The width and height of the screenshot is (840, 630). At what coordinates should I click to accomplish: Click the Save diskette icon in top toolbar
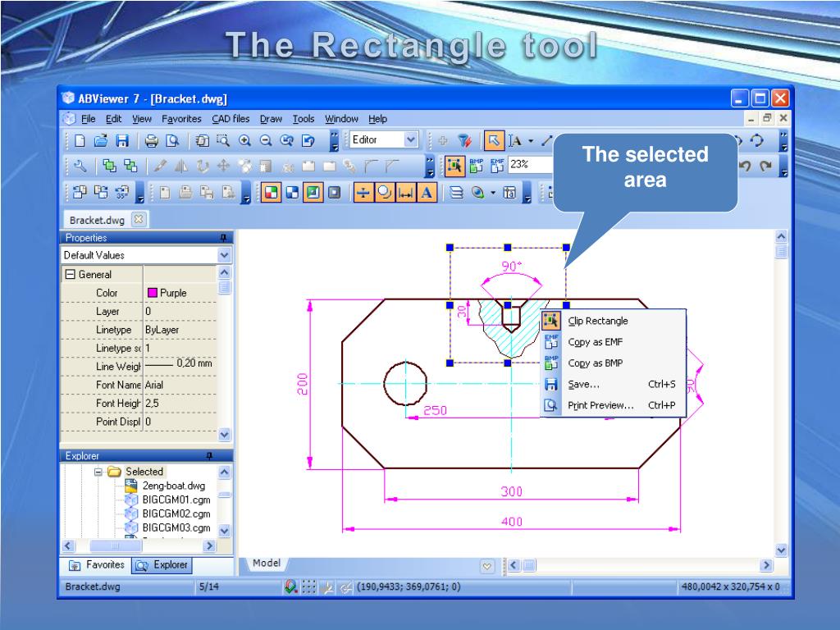122,141
